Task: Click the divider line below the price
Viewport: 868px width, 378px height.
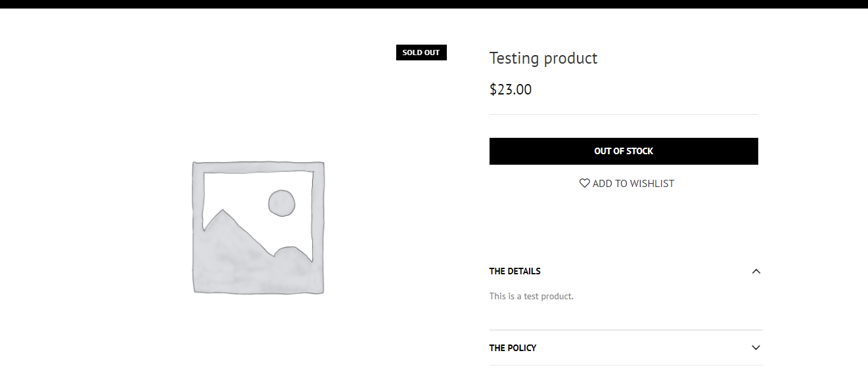Action: (x=624, y=114)
